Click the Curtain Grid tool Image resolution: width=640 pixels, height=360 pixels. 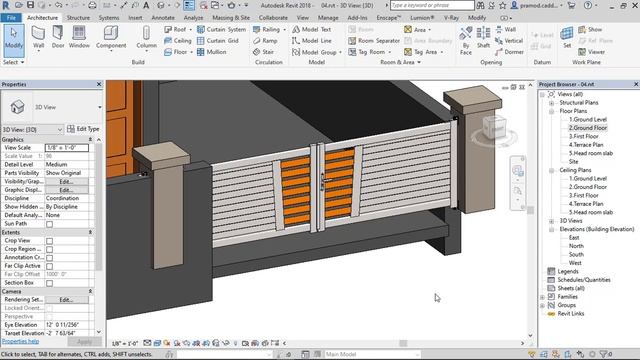pyautogui.click(x=218, y=40)
